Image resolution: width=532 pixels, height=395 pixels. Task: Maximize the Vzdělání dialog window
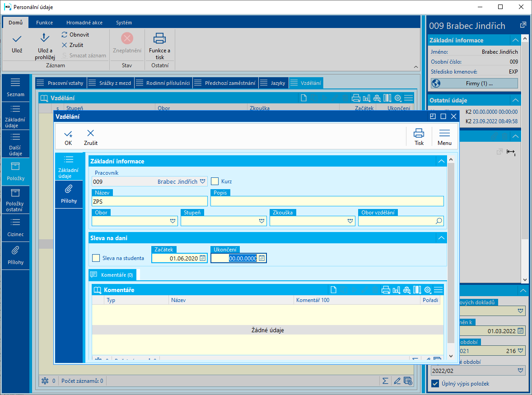(x=443, y=116)
